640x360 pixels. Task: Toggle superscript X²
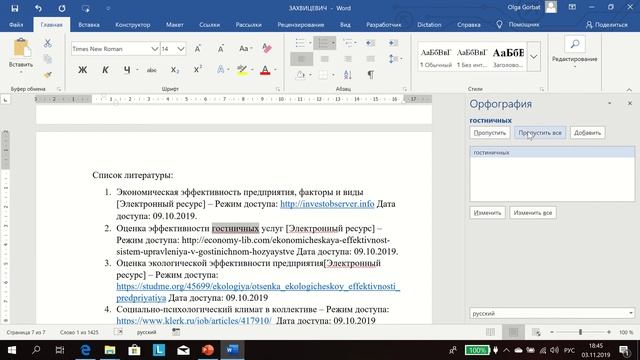click(x=198, y=70)
